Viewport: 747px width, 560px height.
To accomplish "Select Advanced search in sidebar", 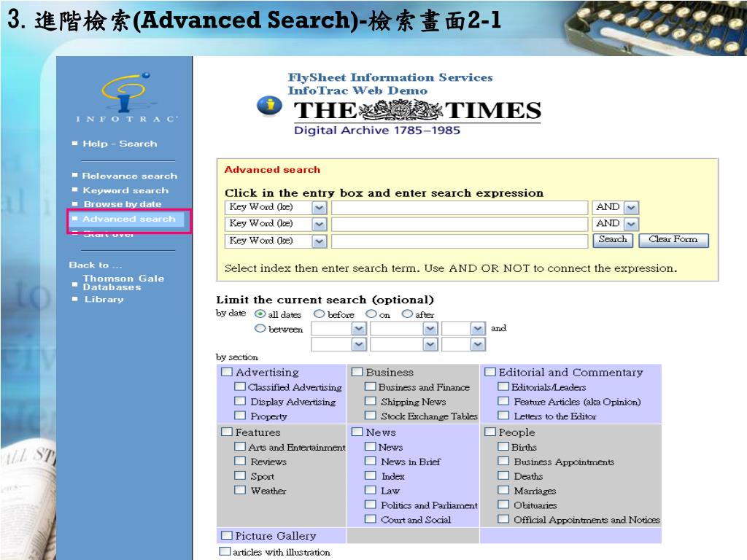I will pos(128,219).
